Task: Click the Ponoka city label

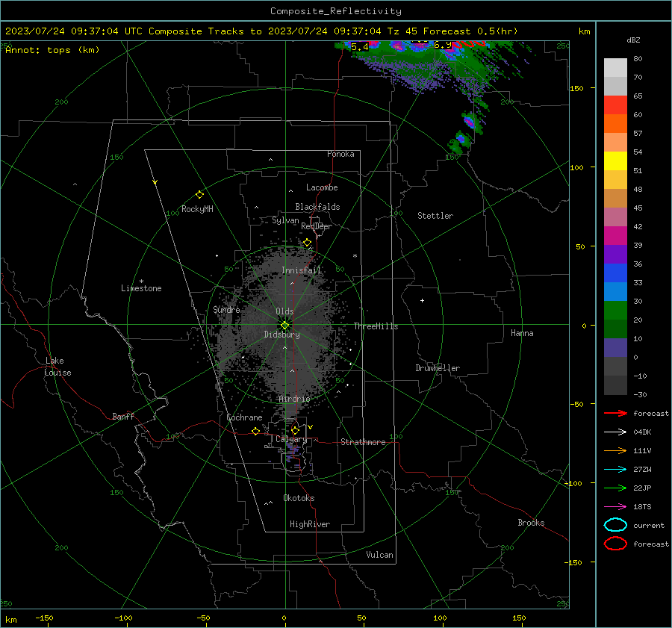Action: click(340, 154)
